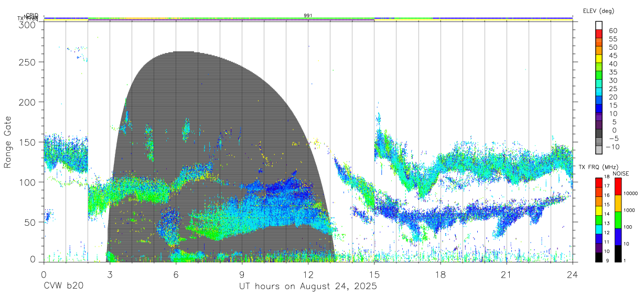Click the 200 range gate tick label

(28, 102)
